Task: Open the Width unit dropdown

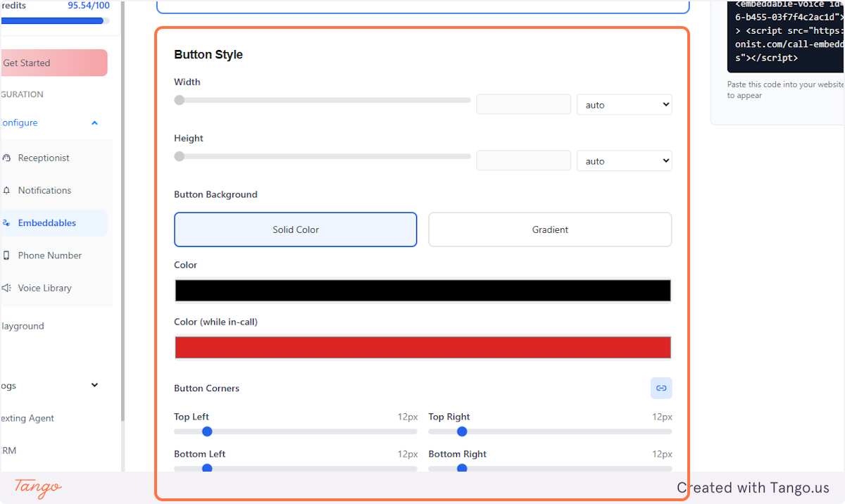Action: (x=625, y=105)
